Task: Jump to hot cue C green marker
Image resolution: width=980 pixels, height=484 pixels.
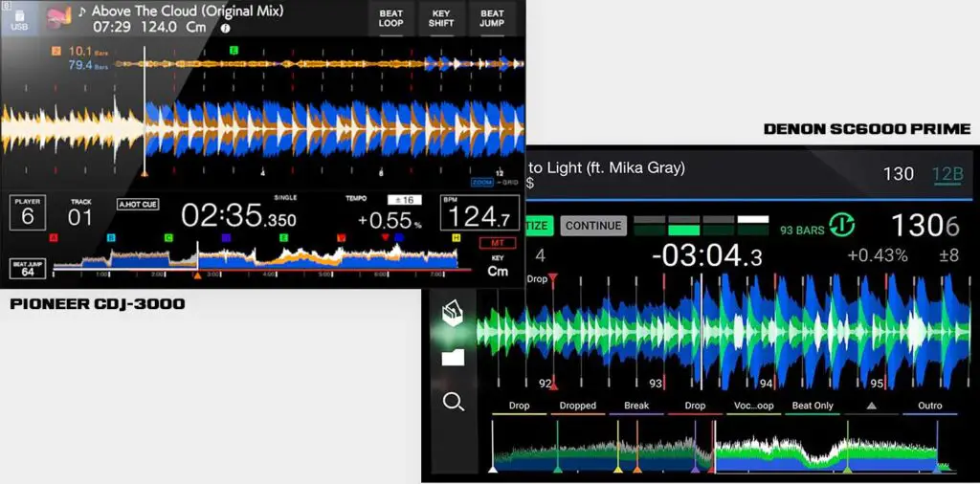Action: (x=168, y=238)
